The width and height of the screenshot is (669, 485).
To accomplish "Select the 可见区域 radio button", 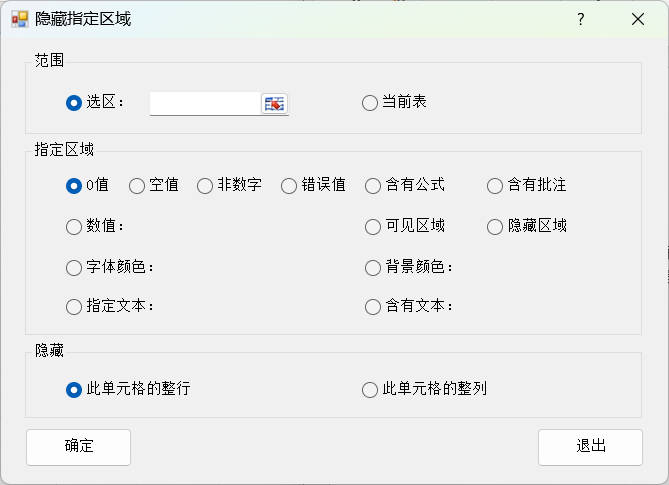I will tap(373, 226).
